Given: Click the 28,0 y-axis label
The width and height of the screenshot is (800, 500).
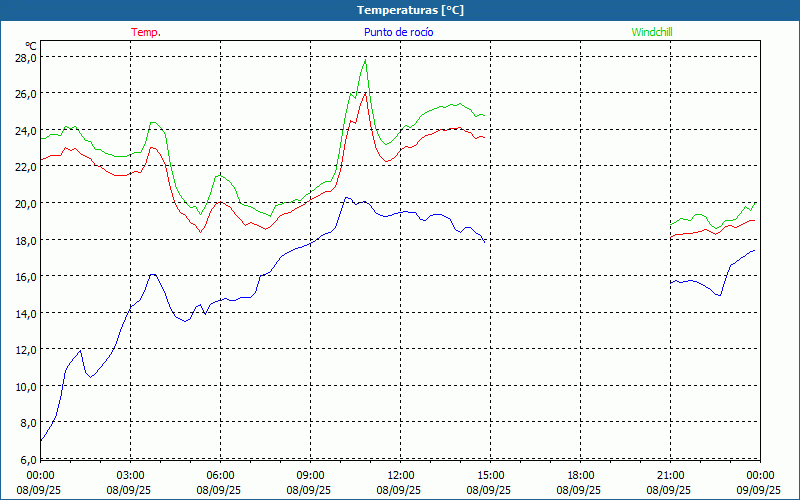Looking at the screenshot, I should pos(25,58).
